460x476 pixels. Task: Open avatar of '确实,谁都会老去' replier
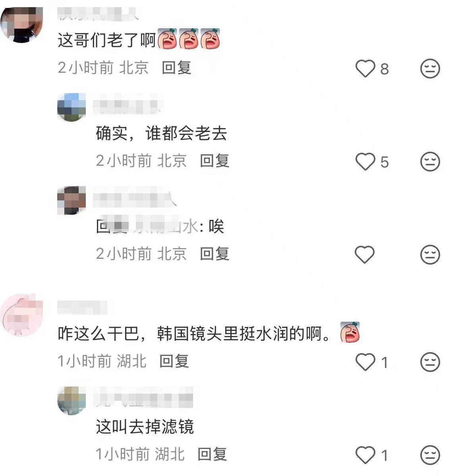coord(72,107)
